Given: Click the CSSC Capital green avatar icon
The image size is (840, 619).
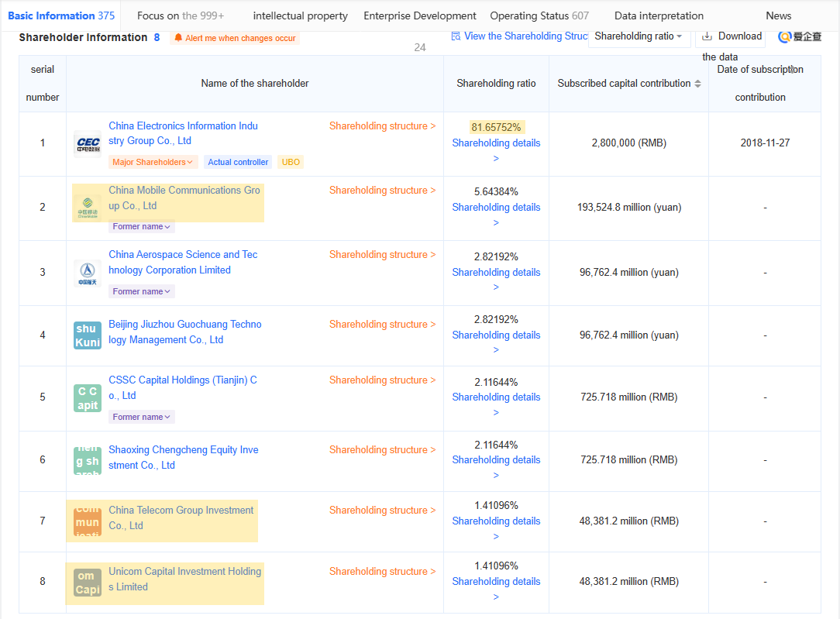Looking at the screenshot, I should [88, 398].
